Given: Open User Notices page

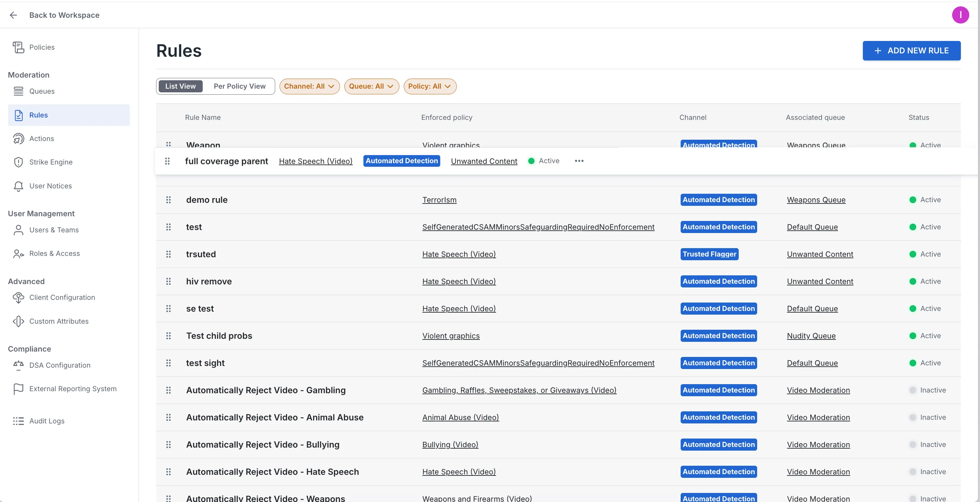Looking at the screenshot, I should click(50, 186).
